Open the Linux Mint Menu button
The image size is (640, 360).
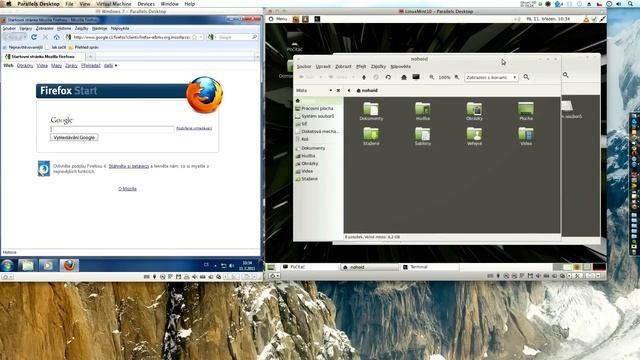click(278, 19)
